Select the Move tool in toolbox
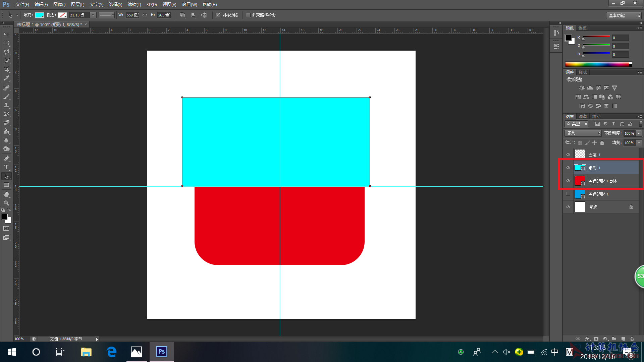This screenshot has height=362, width=644. pyautogui.click(x=6, y=35)
